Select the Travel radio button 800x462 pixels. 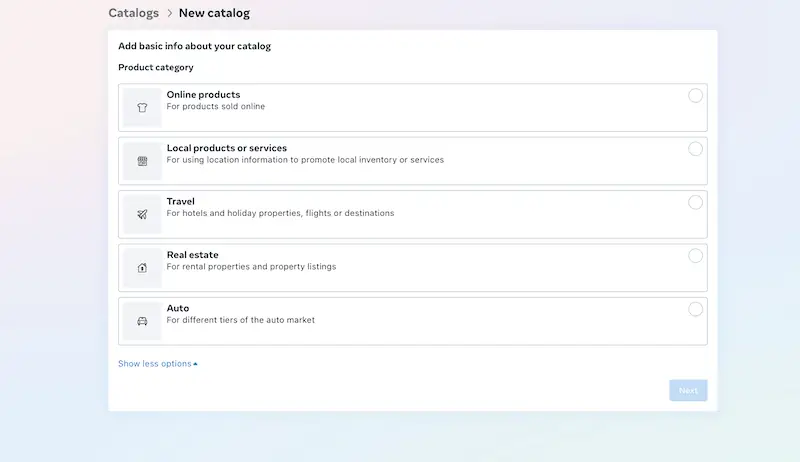point(695,202)
